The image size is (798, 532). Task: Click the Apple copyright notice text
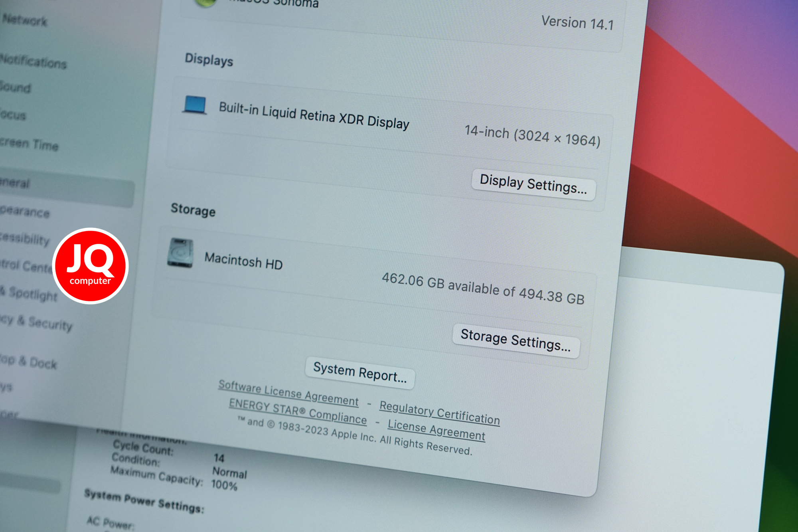point(355,435)
